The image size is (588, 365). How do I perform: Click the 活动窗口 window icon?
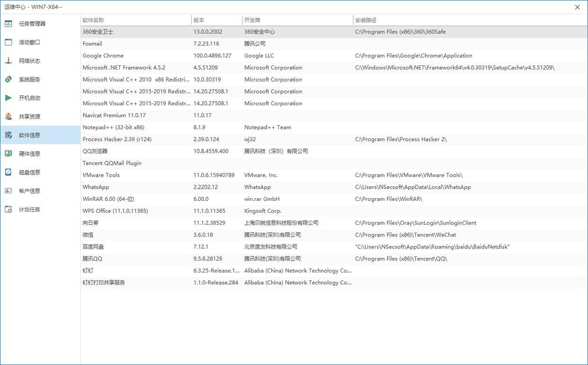9,42
